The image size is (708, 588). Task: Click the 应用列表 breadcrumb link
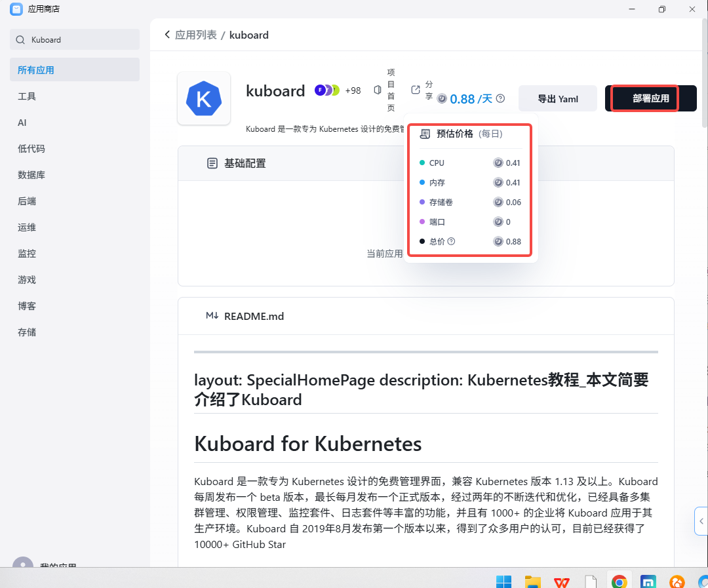[x=196, y=35]
